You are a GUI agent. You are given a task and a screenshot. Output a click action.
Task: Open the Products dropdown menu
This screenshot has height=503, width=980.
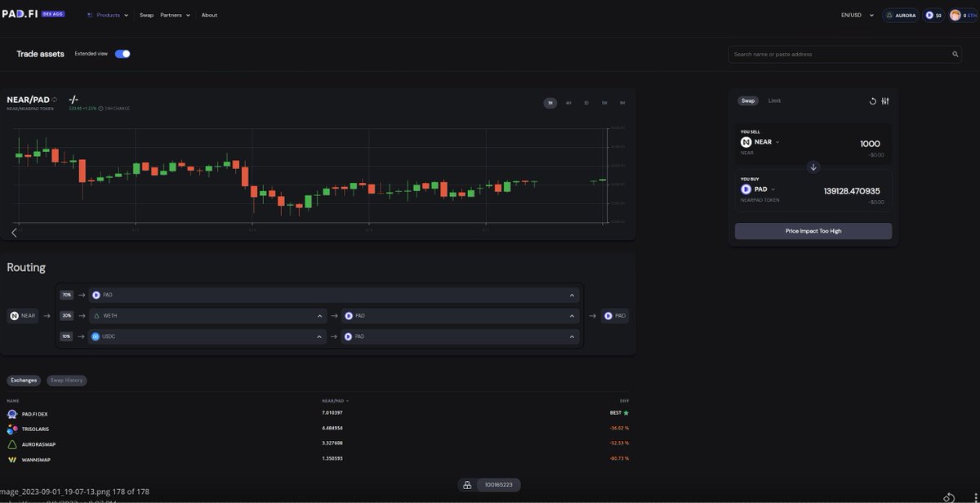point(108,16)
